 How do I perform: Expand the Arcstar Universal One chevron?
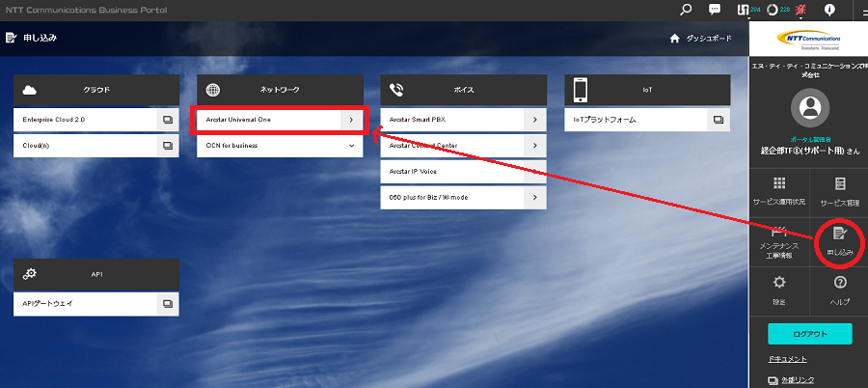click(351, 120)
